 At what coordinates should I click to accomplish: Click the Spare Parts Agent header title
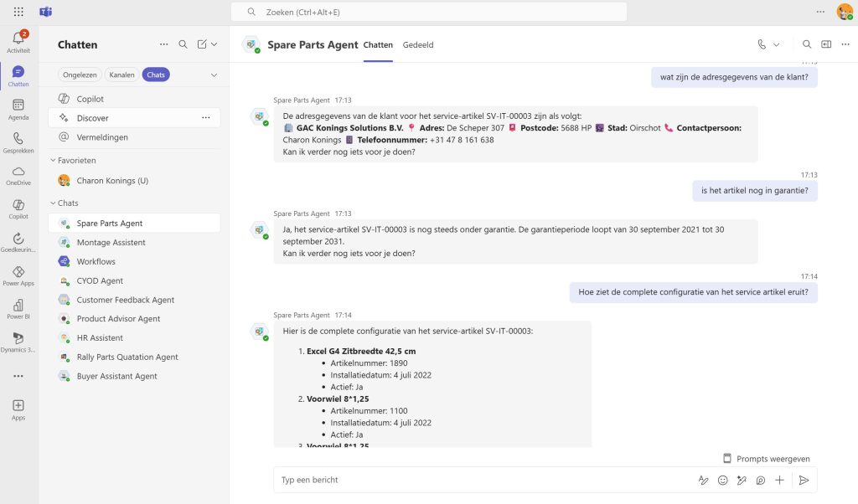point(313,45)
